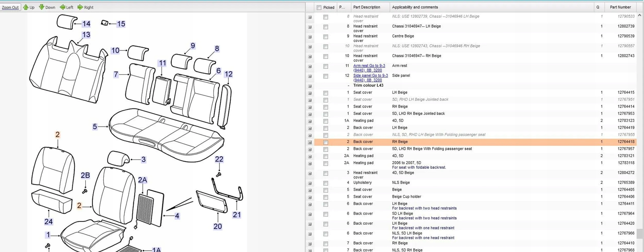Select callout 3 for the head restraint
The image size is (644, 252).
point(143,159)
